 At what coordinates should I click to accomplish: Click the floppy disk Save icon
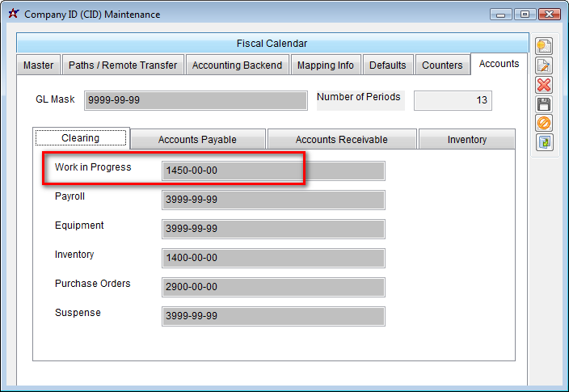(x=544, y=104)
